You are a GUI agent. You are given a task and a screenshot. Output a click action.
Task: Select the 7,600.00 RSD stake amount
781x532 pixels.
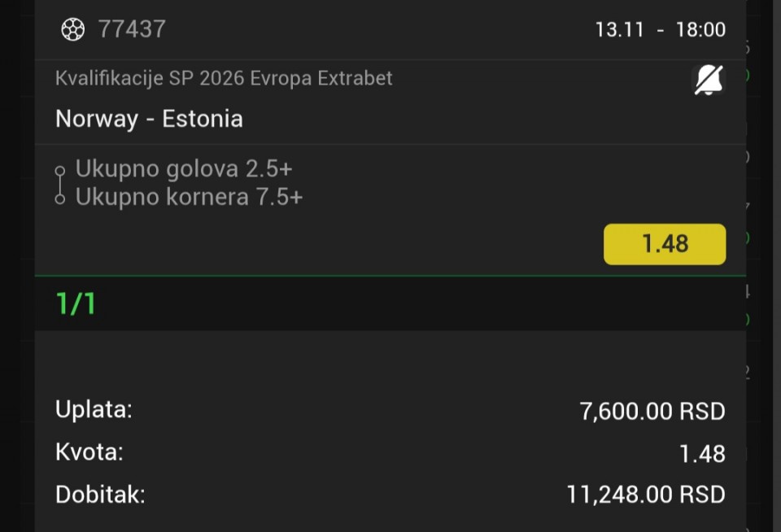(652, 412)
